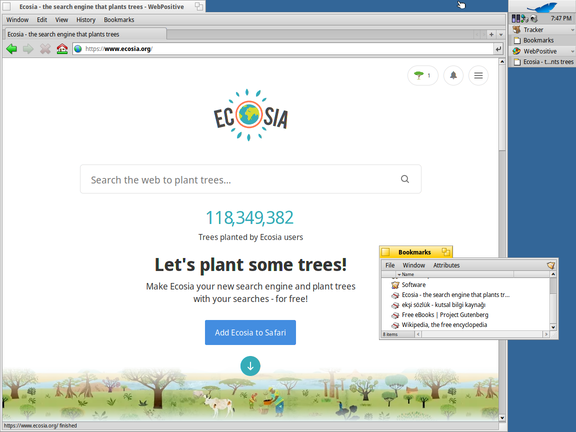
Task: Open the Attributes menu in Bookmarks window
Action: coord(446,265)
